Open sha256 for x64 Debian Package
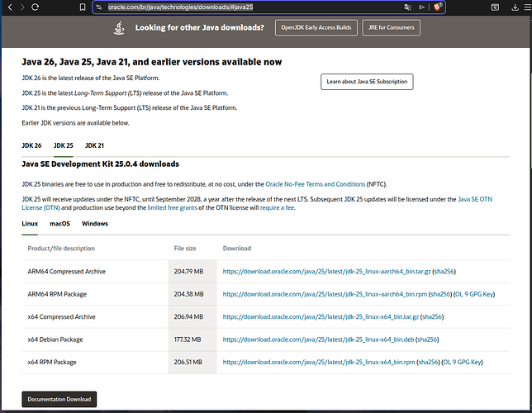This screenshot has width=532, height=413. 427,339
